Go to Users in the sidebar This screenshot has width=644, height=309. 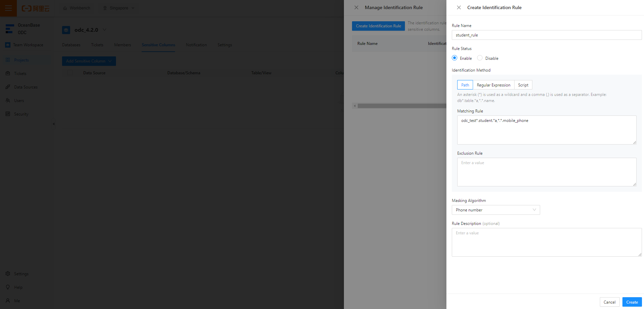point(19,101)
